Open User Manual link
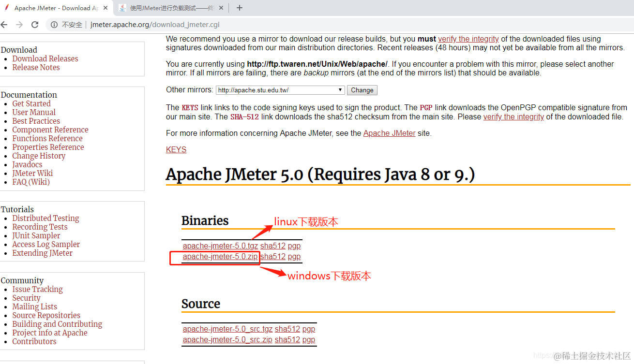This screenshot has height=364, width=634. click(34, 112)
